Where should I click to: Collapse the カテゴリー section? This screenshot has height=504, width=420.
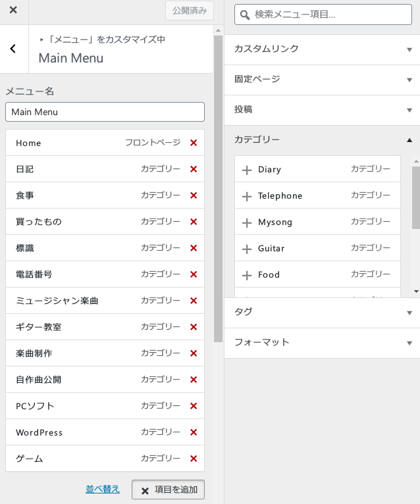pos(322,139)
